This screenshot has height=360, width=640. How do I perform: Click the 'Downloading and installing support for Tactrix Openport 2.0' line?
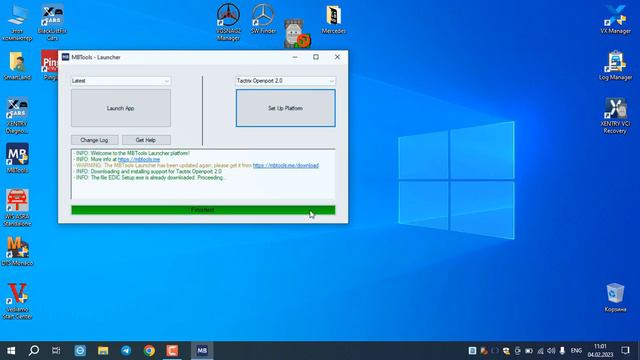(148, 171)
